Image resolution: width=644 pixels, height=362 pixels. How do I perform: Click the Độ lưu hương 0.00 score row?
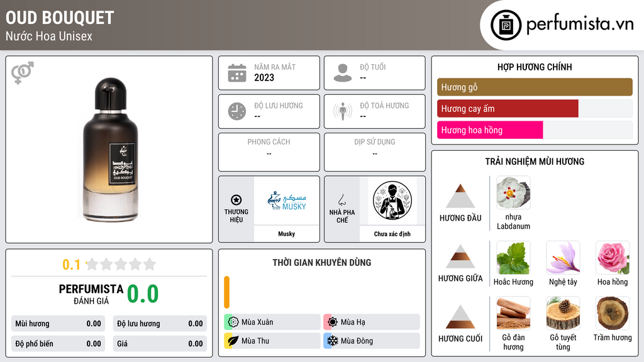pyautogui.click(x=160, y=324)
